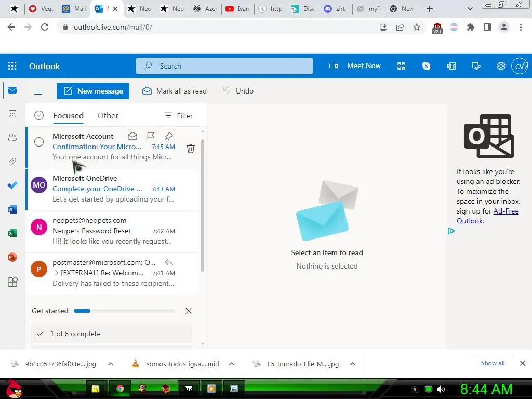The width and height of the screenshot is (532, 399).
Task: Open the My Day notes icon
Action: tap(476, 66)
